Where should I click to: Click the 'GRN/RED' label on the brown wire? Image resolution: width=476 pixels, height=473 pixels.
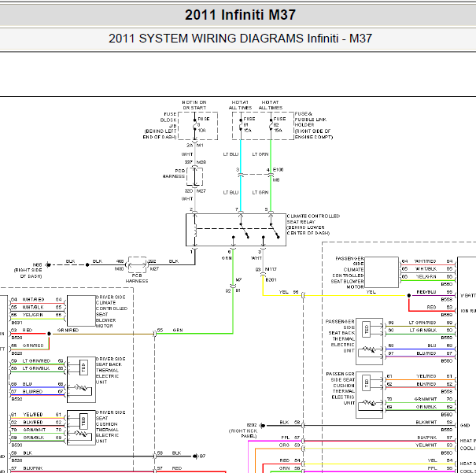pyautogui.click(x=68, y=330)
